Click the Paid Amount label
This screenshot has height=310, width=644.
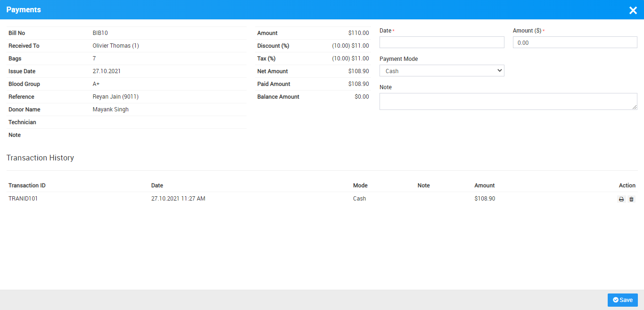[x=274, y=84]
